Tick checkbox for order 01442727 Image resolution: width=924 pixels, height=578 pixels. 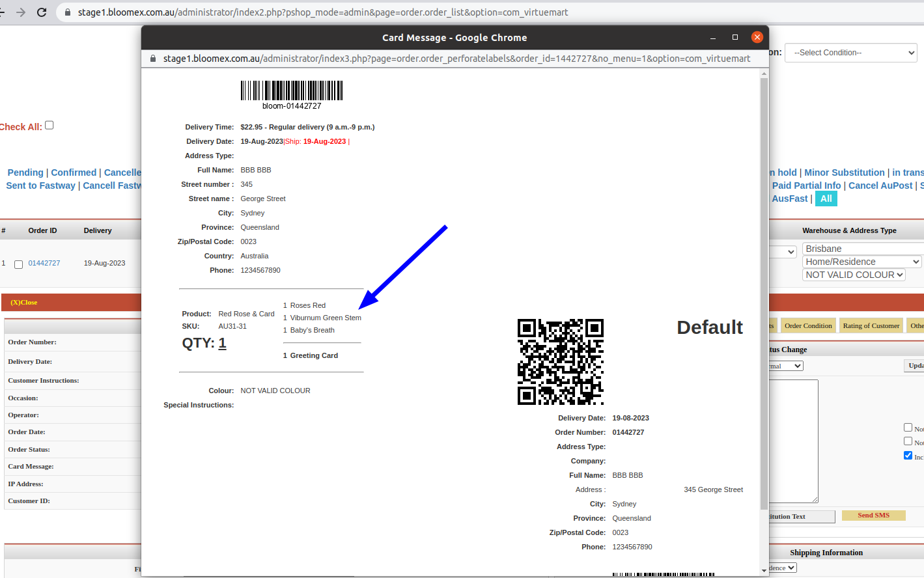pos(19,264)
